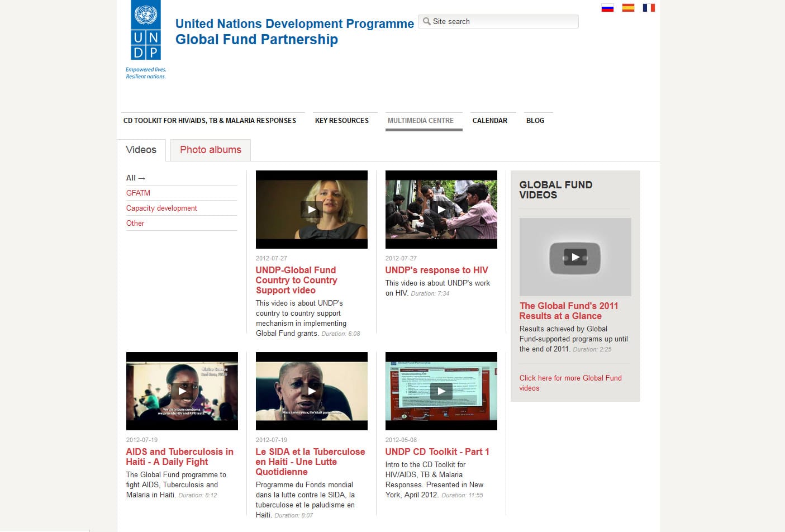
Task: Open Le SIDA et la Tuberculose title link
Action: 310,462
